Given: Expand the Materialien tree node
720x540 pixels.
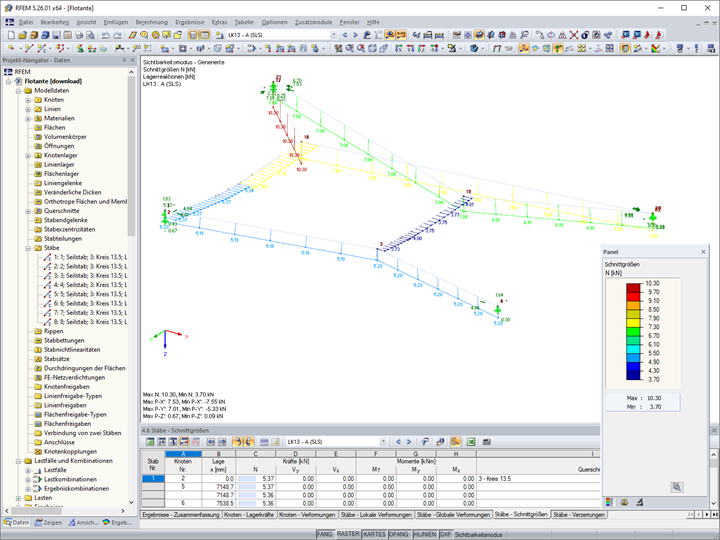Looking at the screenshot, I should coord(28,118).
